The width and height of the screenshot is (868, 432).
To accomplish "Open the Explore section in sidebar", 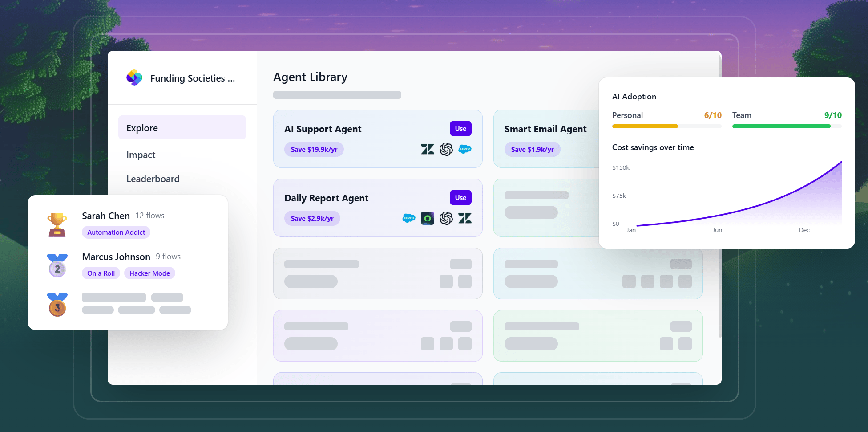I will (182, 128).
